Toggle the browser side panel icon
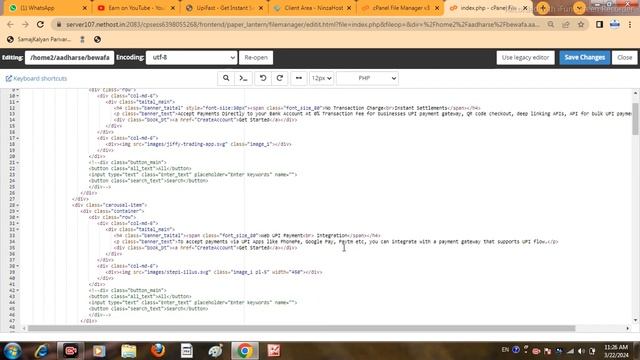The width and height of the screenshot is (640, 360). coord(599,24)
